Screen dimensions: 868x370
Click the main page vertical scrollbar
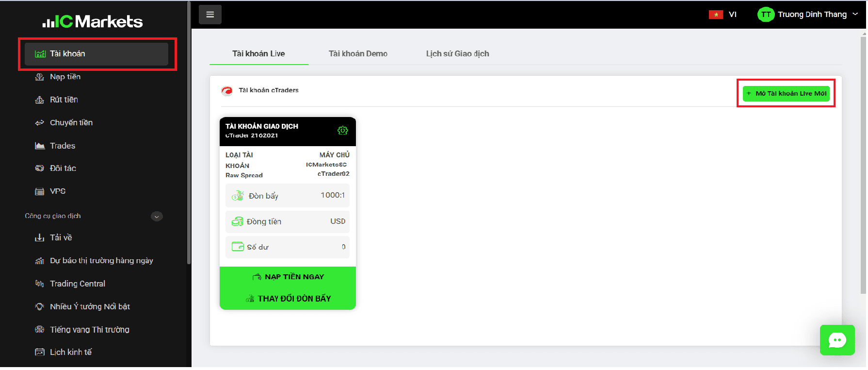pos(864,165)
